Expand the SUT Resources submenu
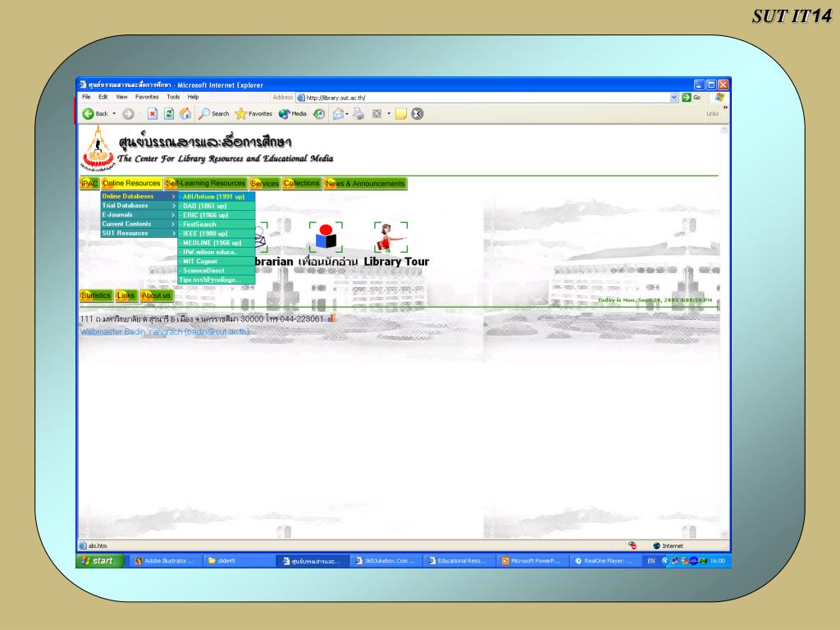This screenshot has height=630, width=840. pos(139,233)
